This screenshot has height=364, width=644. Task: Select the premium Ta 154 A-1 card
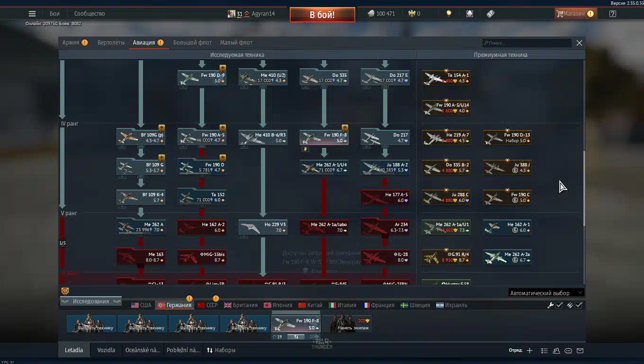tap(446, 78)
